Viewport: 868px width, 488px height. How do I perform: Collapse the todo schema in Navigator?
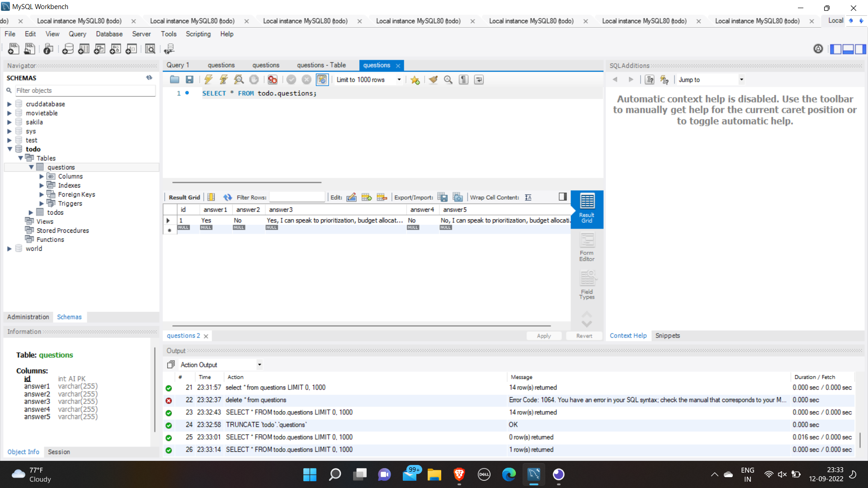[x=10, y=149]
